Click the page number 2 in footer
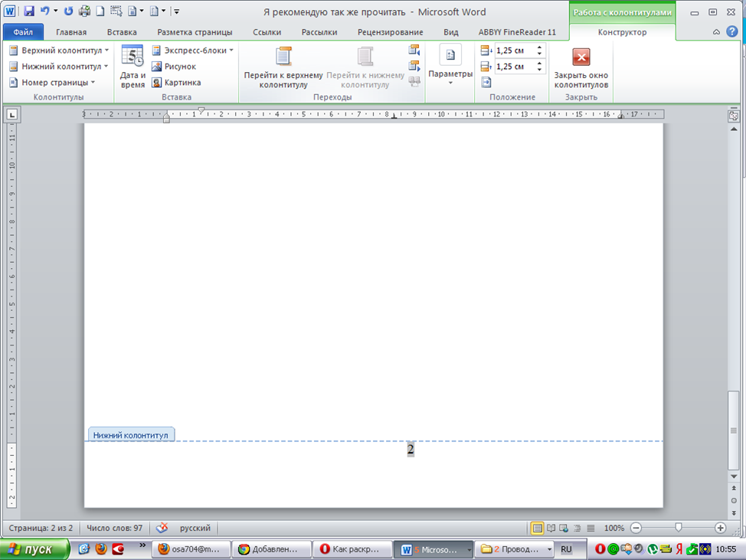 click(x=411, y=449)
